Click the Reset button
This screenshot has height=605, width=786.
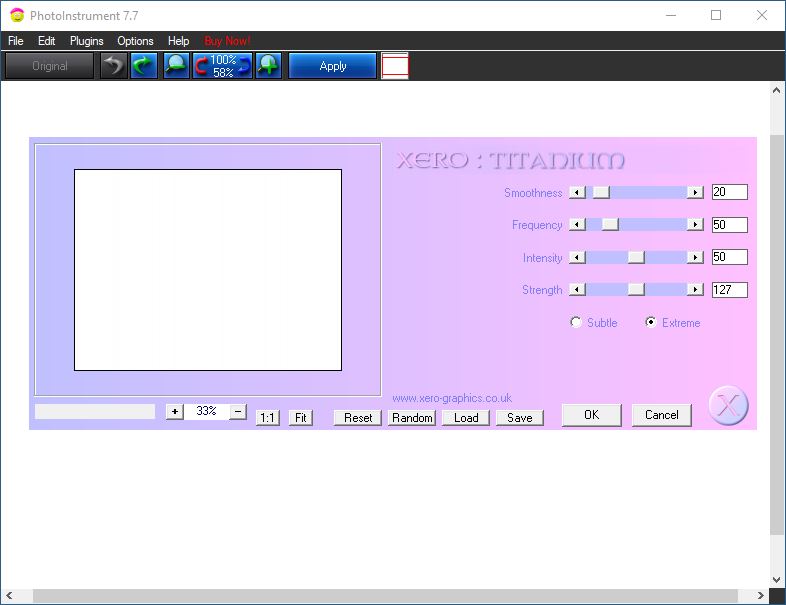(x=358, y=418)
